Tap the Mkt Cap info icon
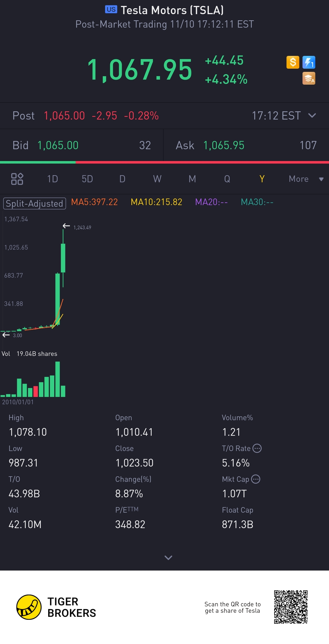Screen dimensions: 329x644 pyautogui.click(x=256, y=479)
